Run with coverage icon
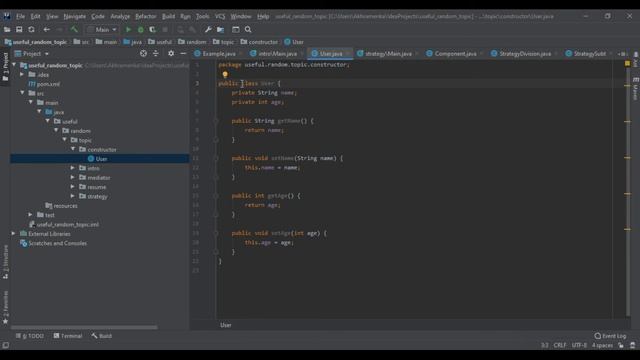The height and width of the screenshot is (360, 640). [152, 30]
